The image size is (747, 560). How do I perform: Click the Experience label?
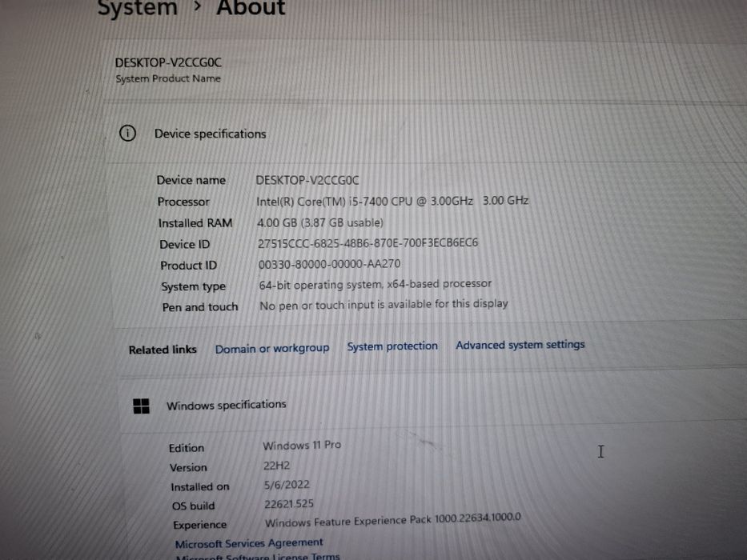coord(200,525)
